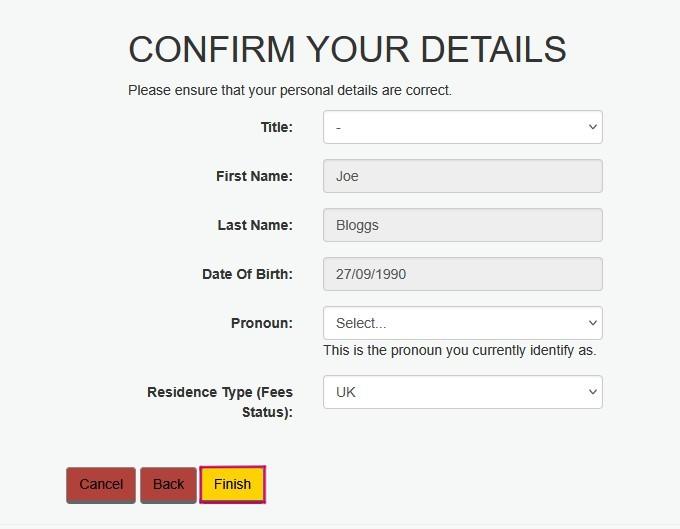This screenshot has width=680, height=529.
Task: Expand the Pronoun select box
Action: point(462,323)
